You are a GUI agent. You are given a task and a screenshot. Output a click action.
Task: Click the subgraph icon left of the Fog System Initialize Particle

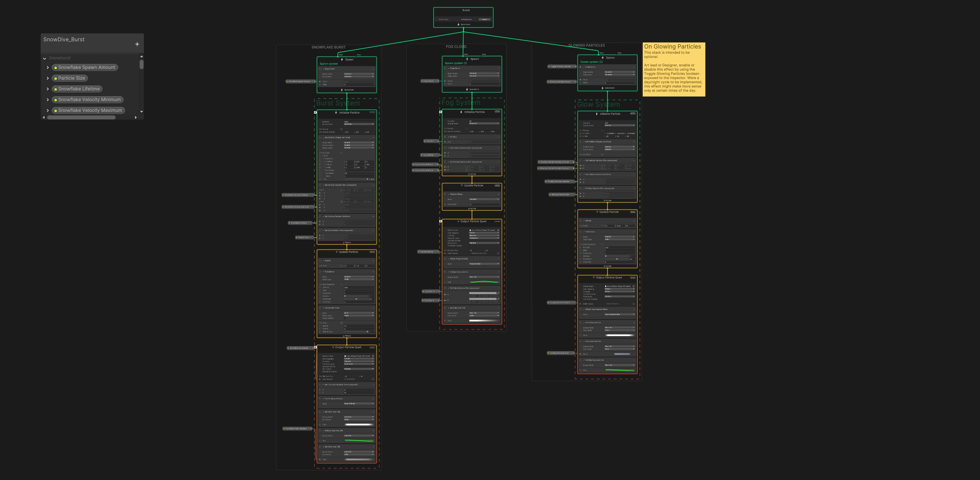441,112
